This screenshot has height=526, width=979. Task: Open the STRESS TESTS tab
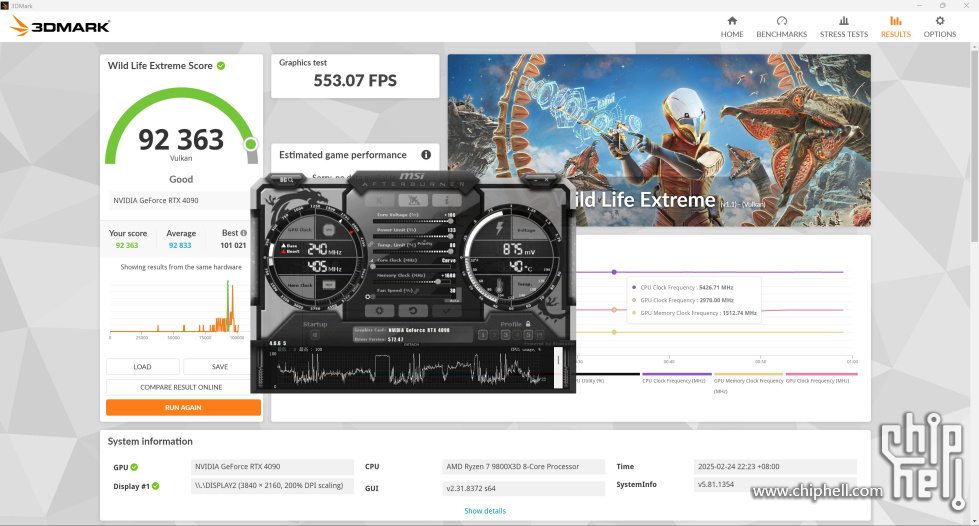tap(844, 27)
